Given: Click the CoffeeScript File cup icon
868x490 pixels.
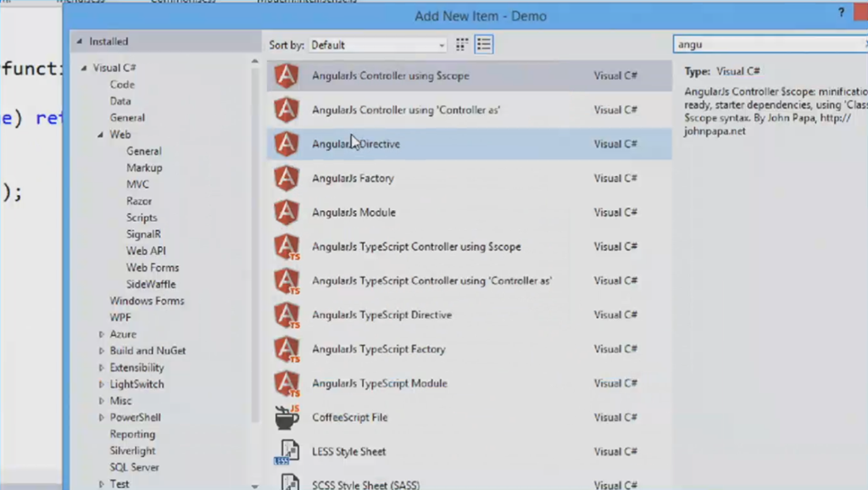Looking at the screenshot, I should click(x=287, y=417).
